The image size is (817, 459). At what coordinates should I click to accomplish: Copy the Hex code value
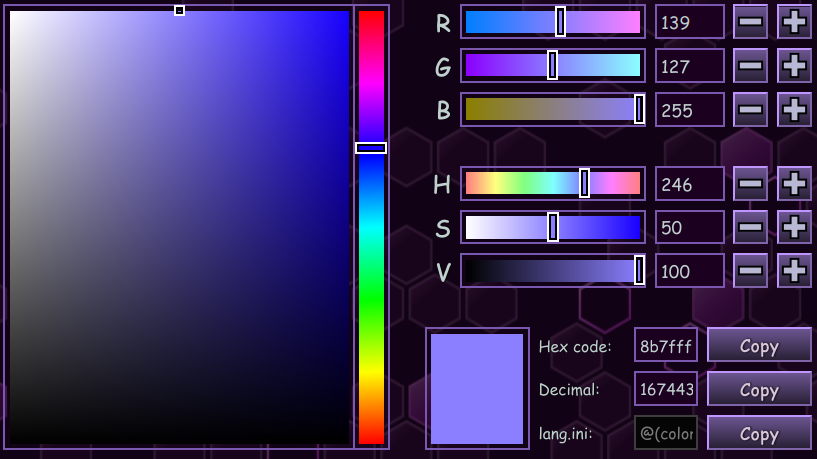click(x=759, y=346)
